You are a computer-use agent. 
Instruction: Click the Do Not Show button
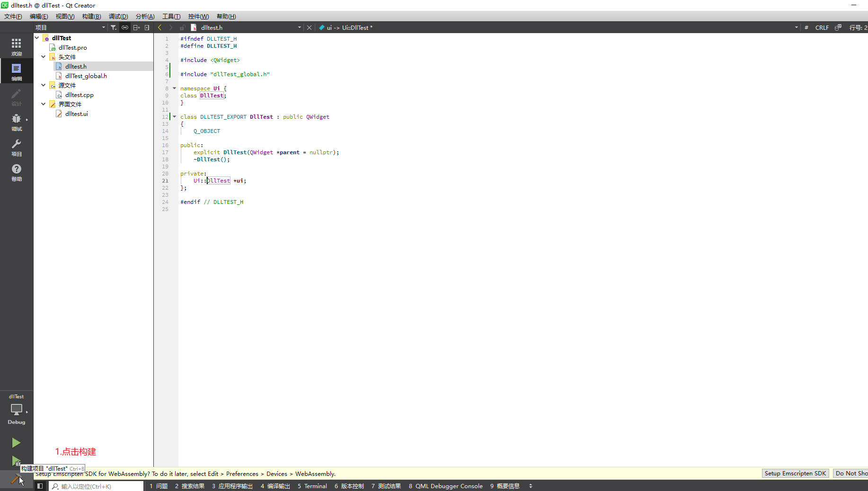click(850, 473)
